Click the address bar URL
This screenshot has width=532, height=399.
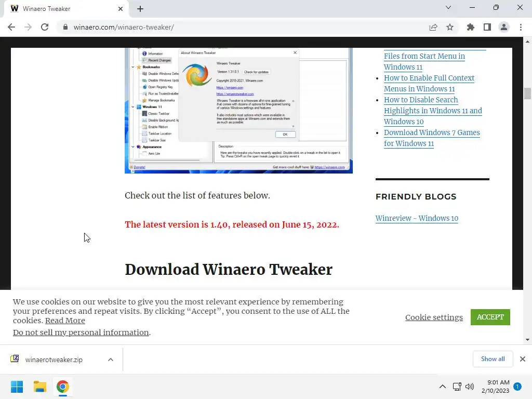(124, 27)
